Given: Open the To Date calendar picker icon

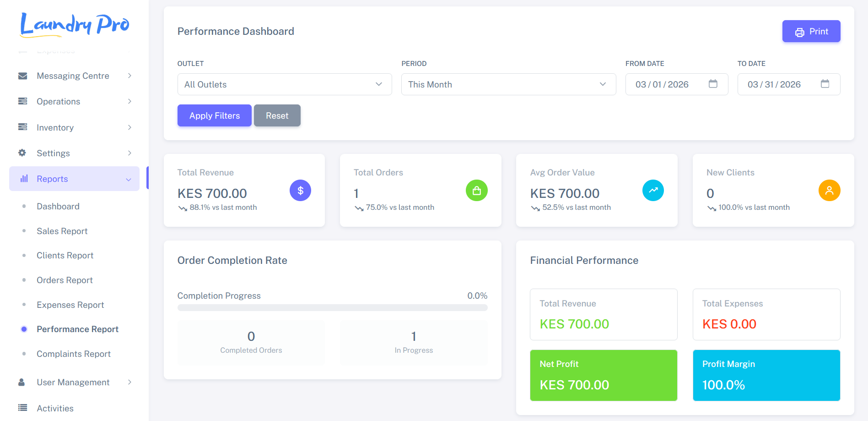Looking at the screenshot, I should point(825,84).
